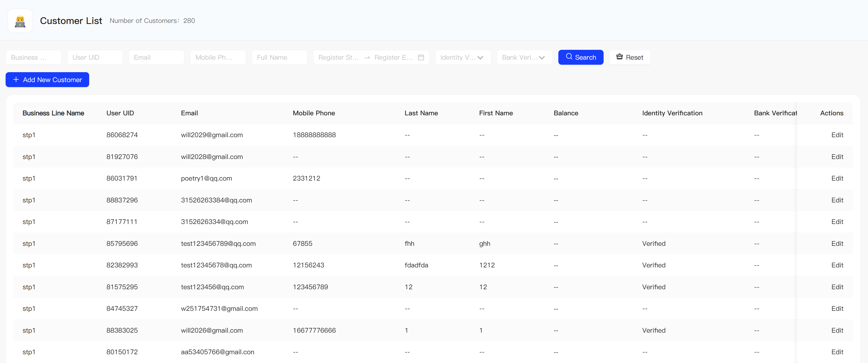
Task: Select user UID 88837296
Action: point(122,200)
